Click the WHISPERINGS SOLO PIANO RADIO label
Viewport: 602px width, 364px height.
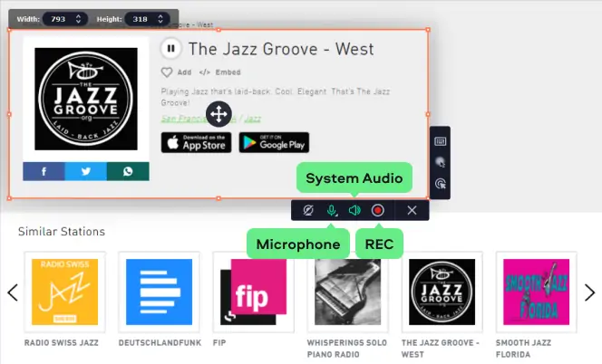pyautogui.click(x=346, y=349)
